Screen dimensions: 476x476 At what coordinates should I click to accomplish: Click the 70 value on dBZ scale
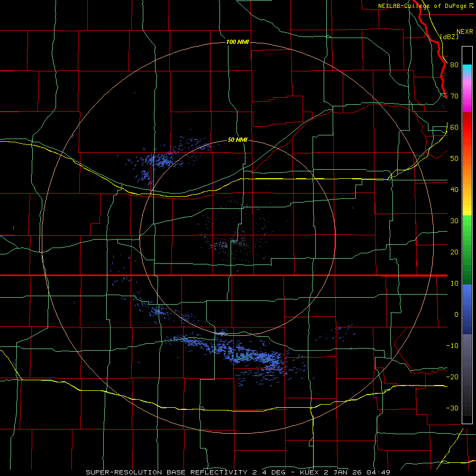(454, 96)
